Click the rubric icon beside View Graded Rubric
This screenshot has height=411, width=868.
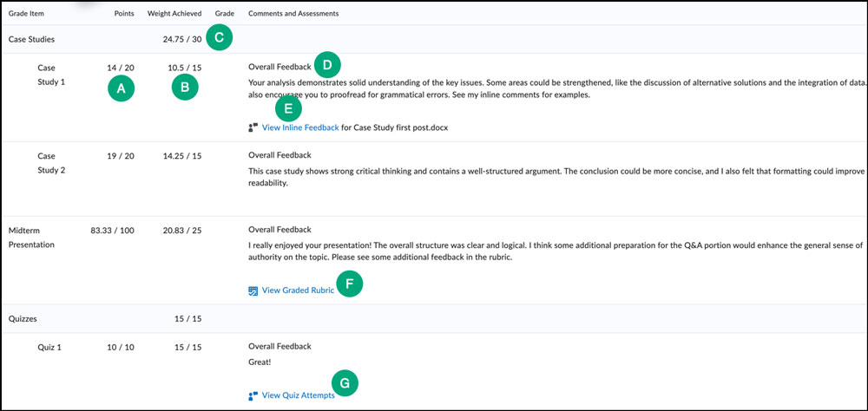[253, 291]
